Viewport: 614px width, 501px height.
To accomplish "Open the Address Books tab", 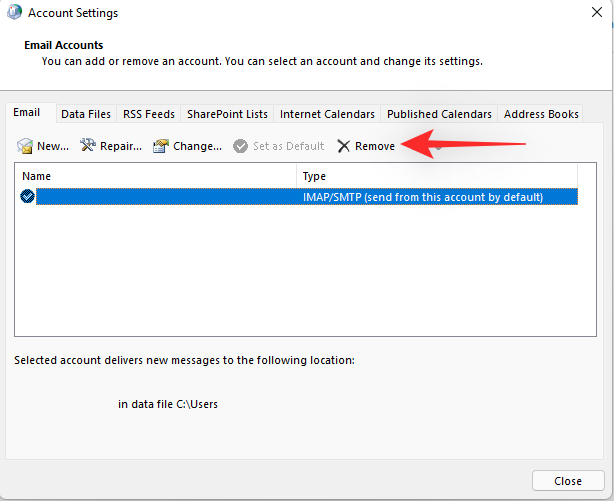I will tap(541, 114).
